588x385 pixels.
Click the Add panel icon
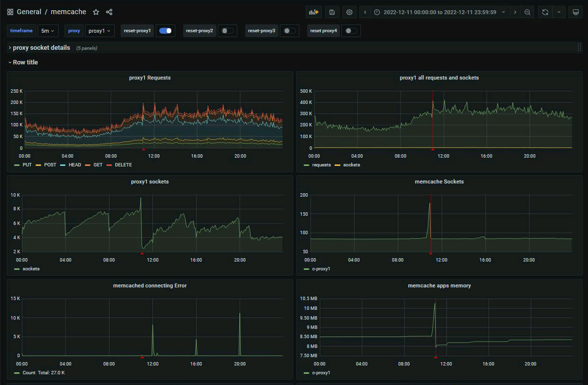[x=314, y=12]
